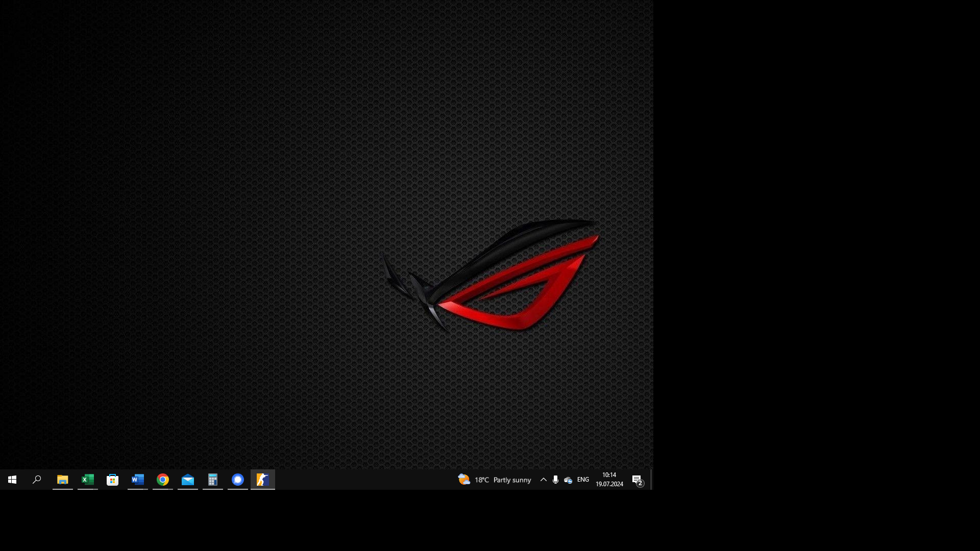Viewport: 980px width, 551px height.
Task: Launch Microsoft Store from the taskbar
Action: click(x=113, y=480)
